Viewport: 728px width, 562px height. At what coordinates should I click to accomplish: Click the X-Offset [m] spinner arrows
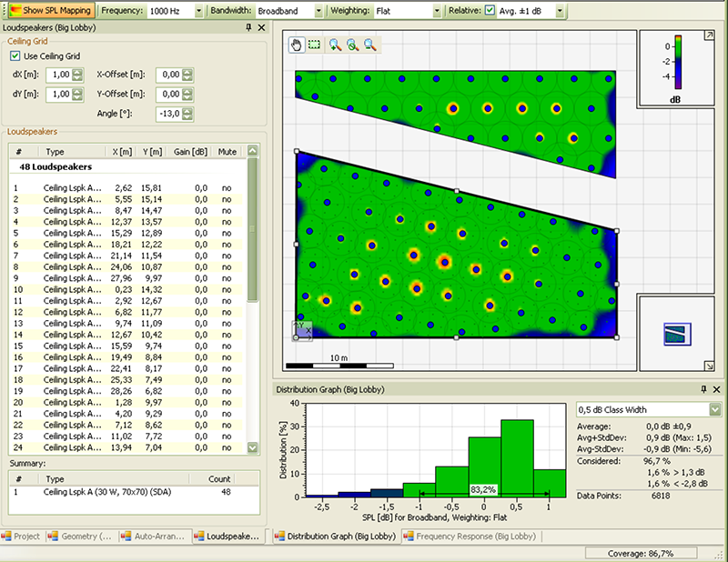click(187, 75)
